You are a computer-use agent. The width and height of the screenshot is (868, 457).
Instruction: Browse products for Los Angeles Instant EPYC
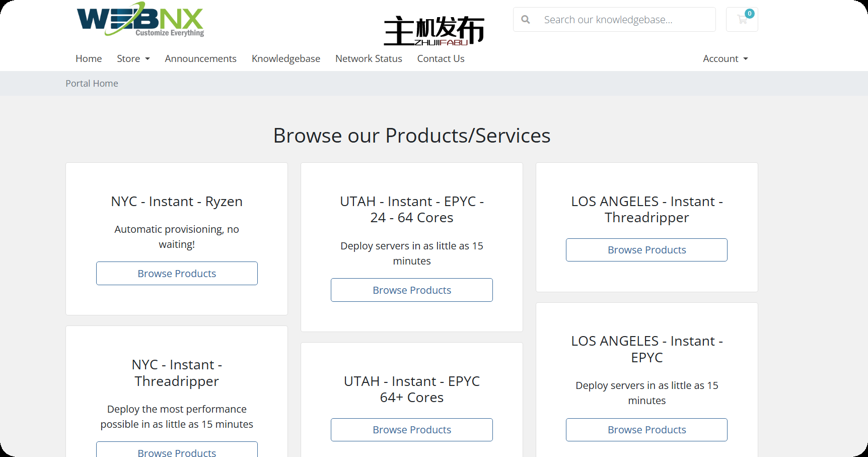646,430
